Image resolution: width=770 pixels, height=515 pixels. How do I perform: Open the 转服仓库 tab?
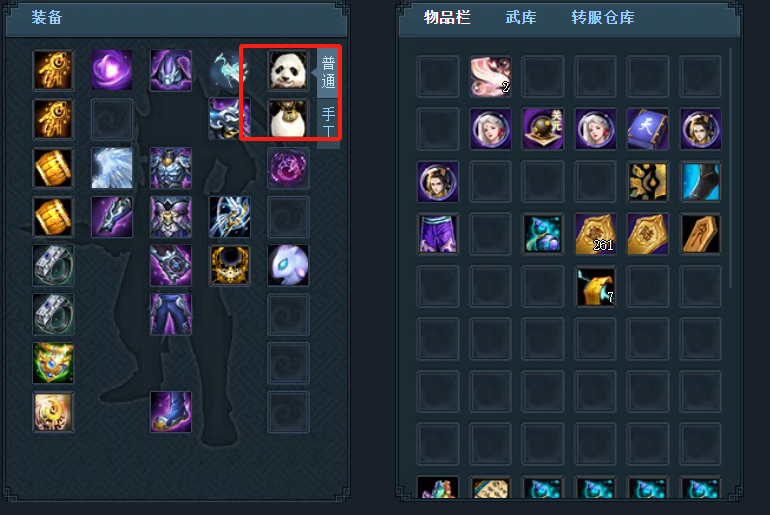point(603,18)
